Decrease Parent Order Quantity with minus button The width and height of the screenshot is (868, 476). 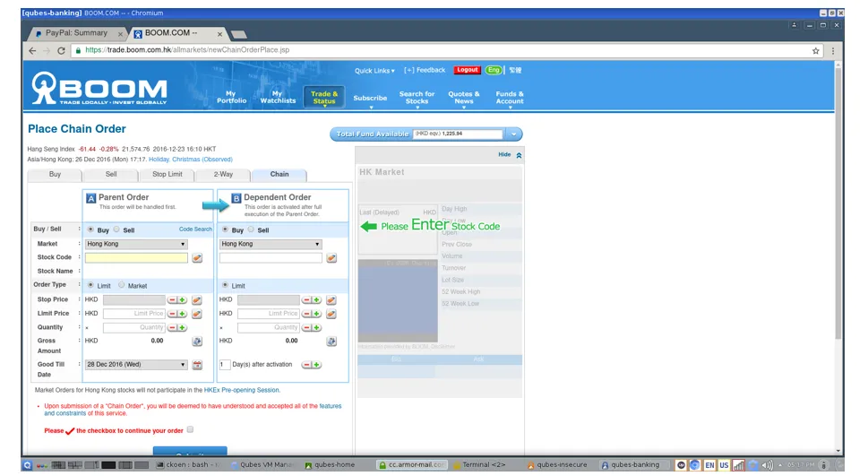click(172, 327)
